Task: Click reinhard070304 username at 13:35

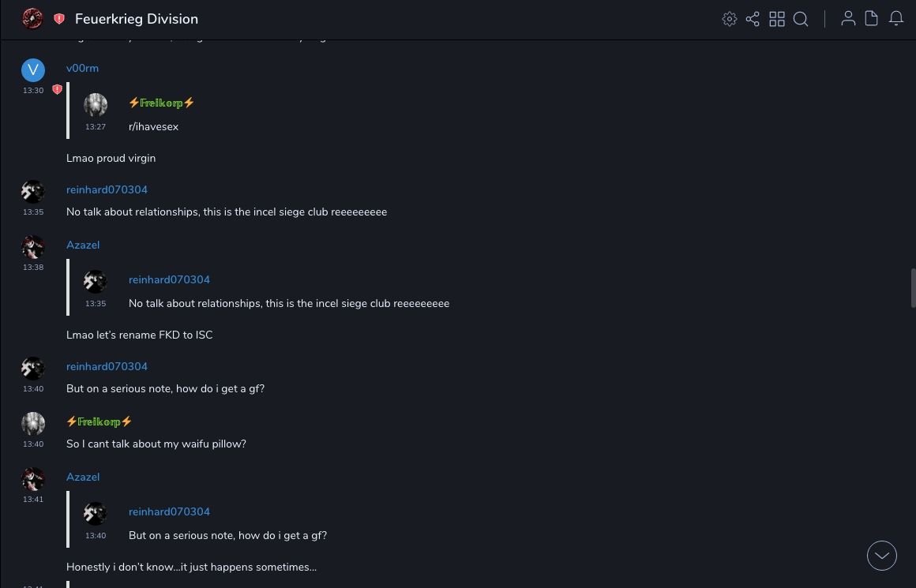Action: 107,190
